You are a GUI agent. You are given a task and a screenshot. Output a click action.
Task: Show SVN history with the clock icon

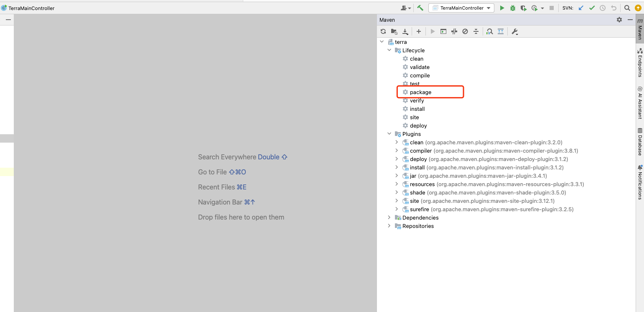click(x=603, y=8)
